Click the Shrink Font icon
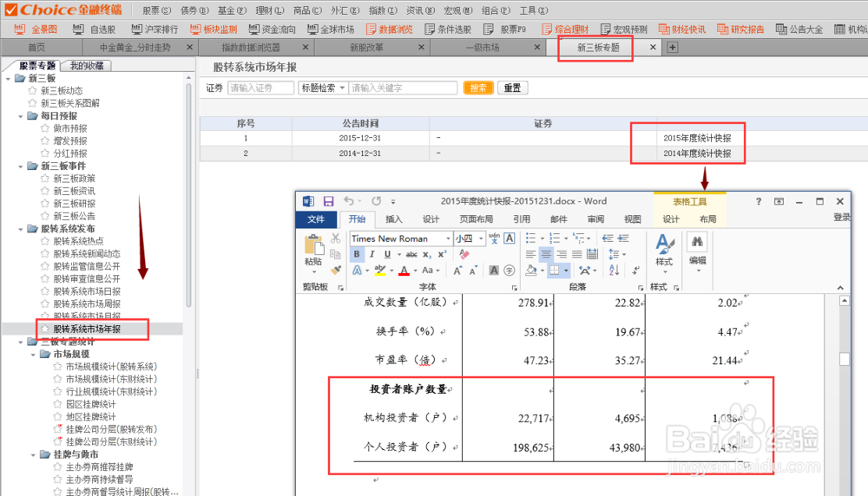The width and height of the screenshot is (868, 496). [x=473, y=271]
